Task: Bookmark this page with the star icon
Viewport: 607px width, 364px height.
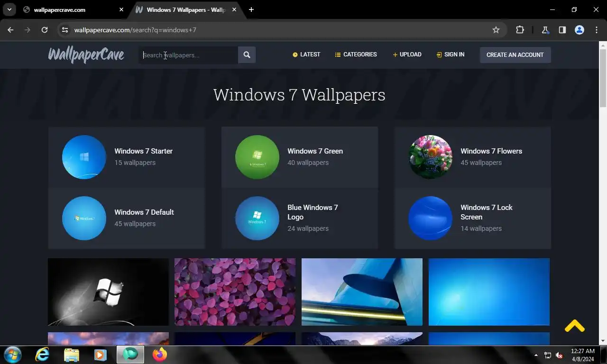Action: tap(496, 30)
